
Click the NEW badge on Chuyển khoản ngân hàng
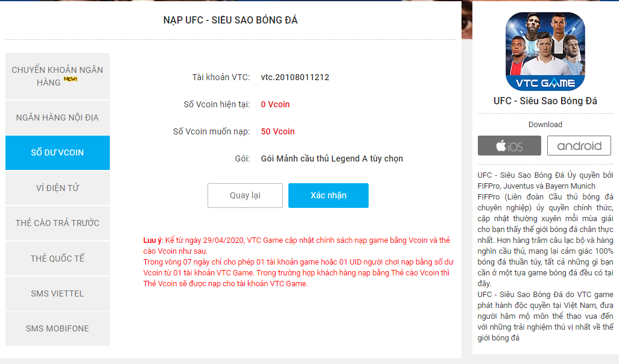[71, 79]
